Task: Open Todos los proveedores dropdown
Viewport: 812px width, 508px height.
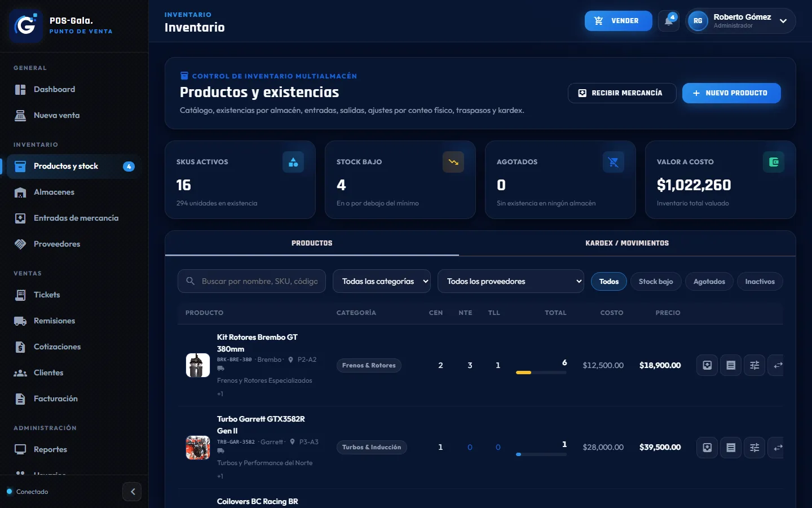Action: pyautogui.click(x=511, y=281)
